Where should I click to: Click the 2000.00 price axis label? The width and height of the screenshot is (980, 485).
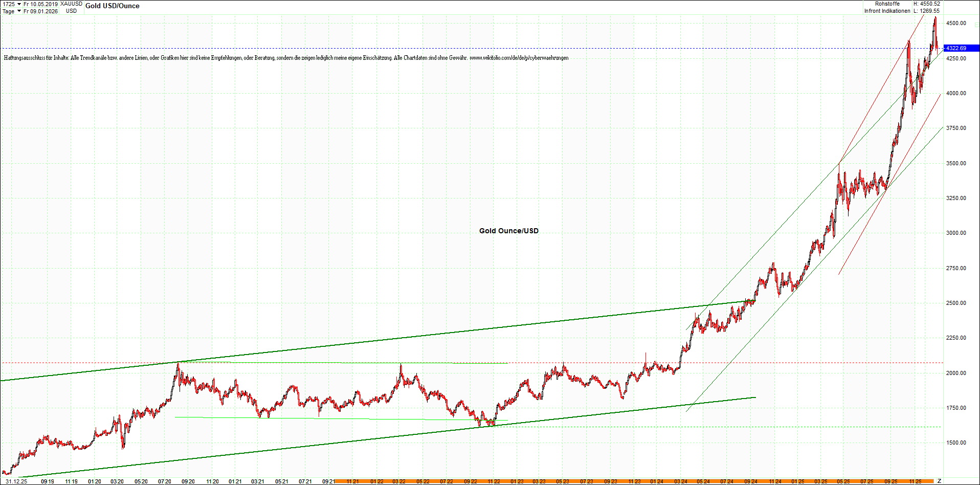pyautogui.click(x=956, y=373)
